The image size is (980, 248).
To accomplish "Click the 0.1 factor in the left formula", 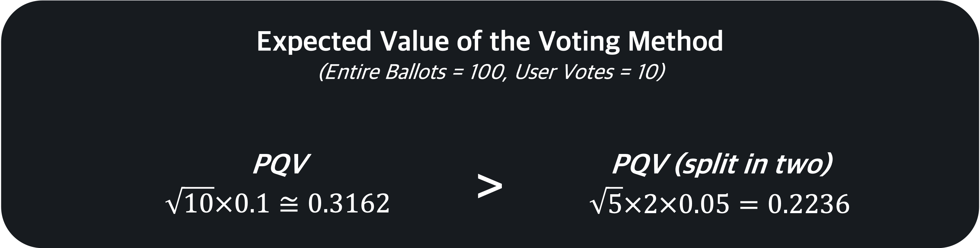I will pos(252,204).
